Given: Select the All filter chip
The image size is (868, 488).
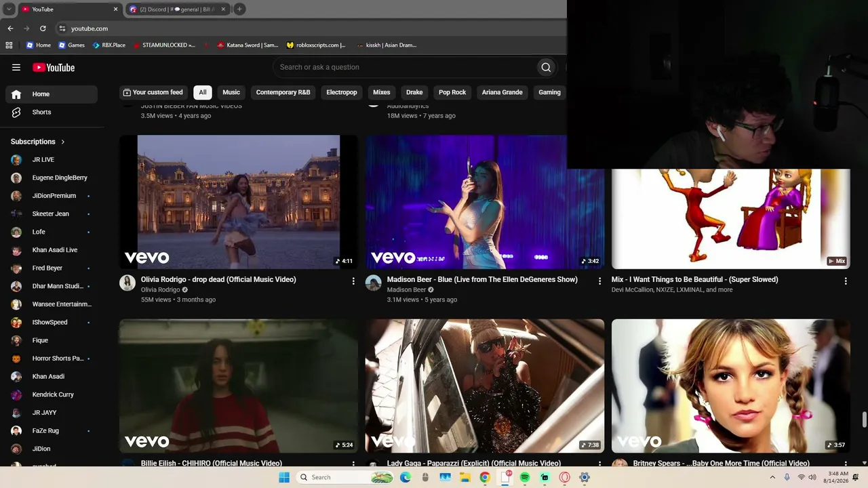Looking at the screenshot, I should [202, 92].
